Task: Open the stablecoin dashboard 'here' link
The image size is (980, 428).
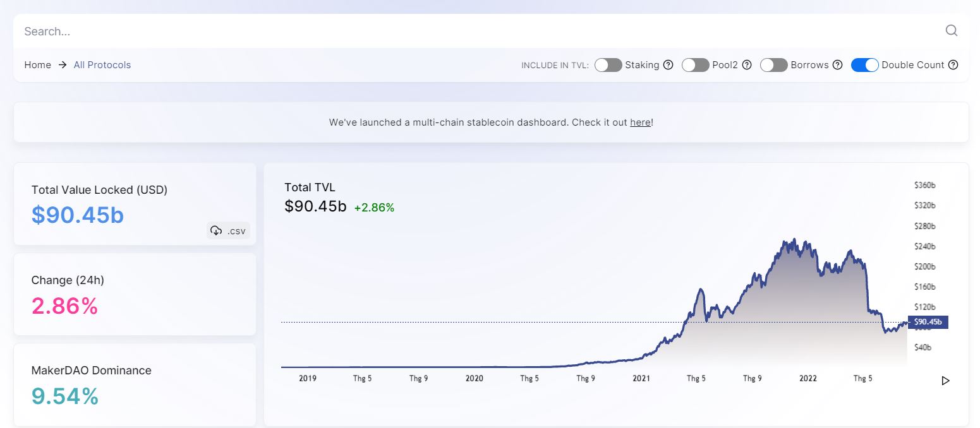Action: click(x=640, y=122)
